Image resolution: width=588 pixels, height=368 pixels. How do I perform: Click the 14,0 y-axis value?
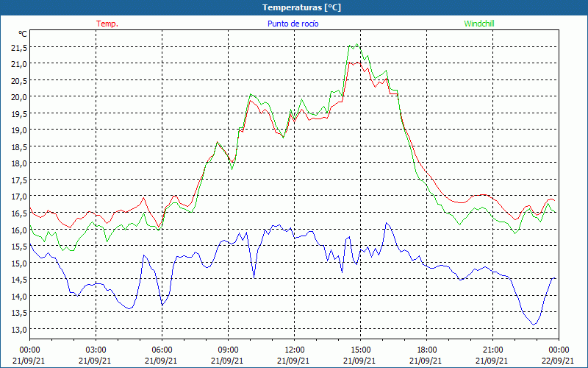point(19,296)
